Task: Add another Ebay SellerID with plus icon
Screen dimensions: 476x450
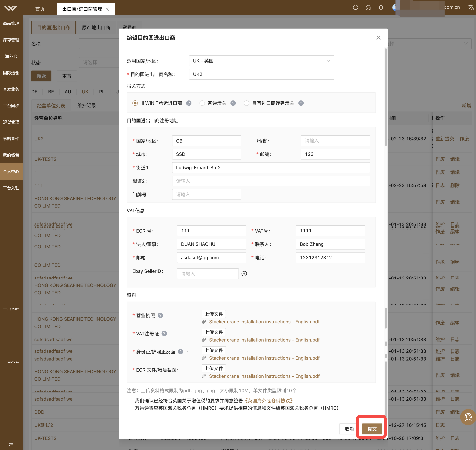Action: [x=244, y=274]
